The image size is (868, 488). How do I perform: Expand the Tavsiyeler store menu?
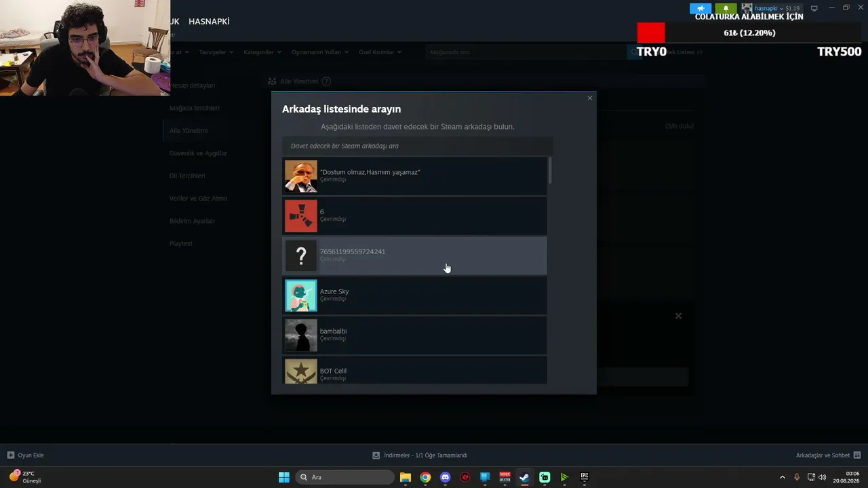[x=216, y=52]
